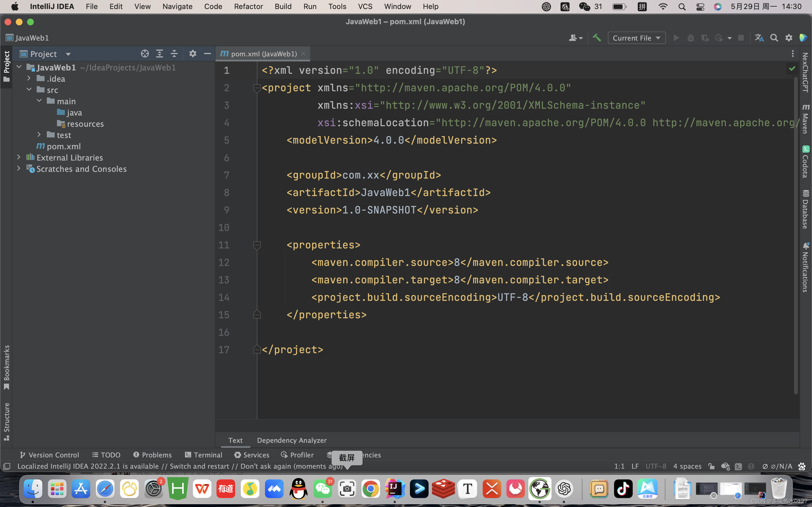The image size is (812, 507).
Task: Select pom.xml in the project tree
Action: coord(63,146)
